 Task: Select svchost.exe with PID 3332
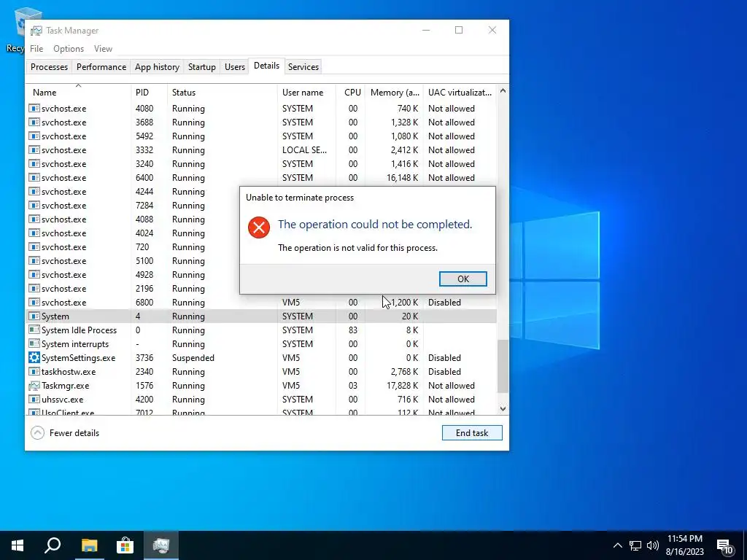[261, 150]
